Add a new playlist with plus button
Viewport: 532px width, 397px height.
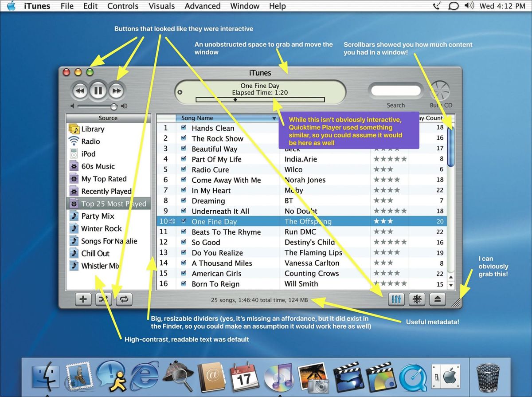click(83, 299)
